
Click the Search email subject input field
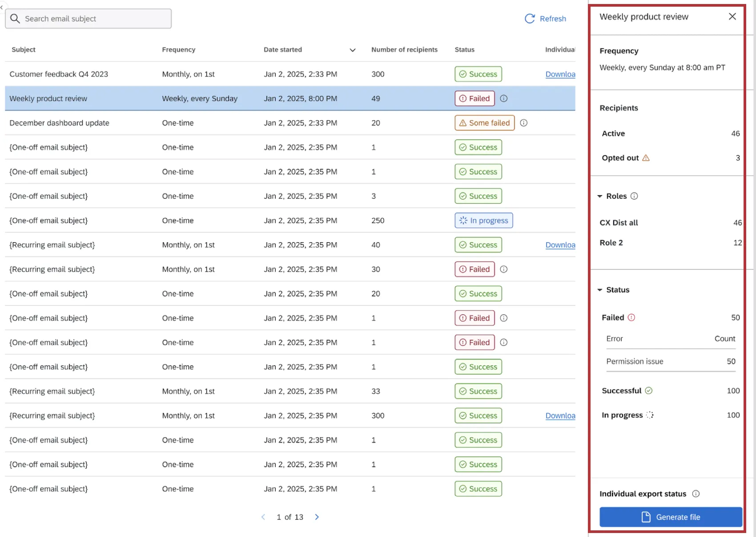[x=89, y=19]
